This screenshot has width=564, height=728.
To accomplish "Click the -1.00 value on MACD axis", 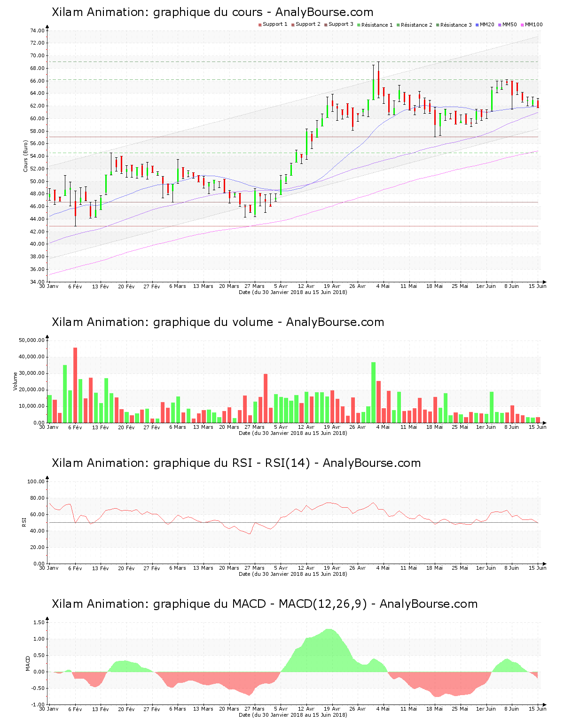I will click(x=38, y=705).
